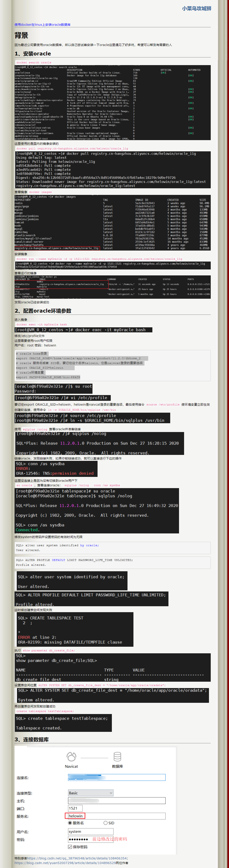
Task: Open the 连接类型 Basic dropdown
Action: tap(91, 793)
